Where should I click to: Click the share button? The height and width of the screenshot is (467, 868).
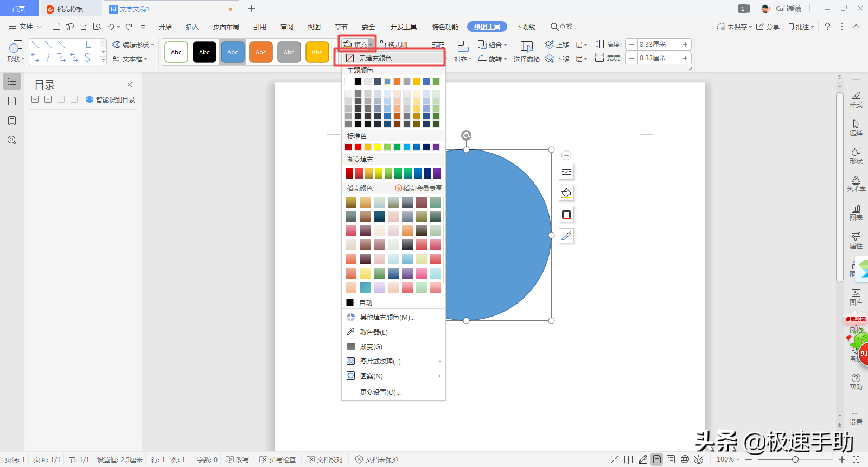[768, 27]
